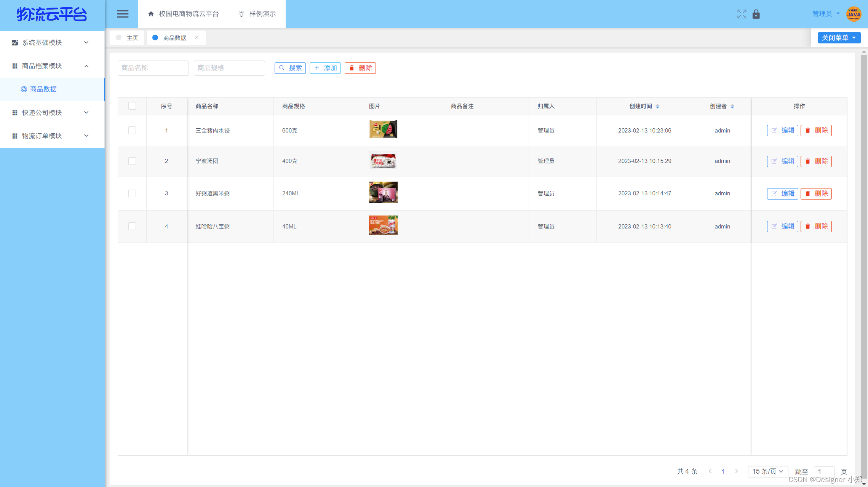
Task: Enter fullscreen with the expand icon
Action: pos(741,14)
